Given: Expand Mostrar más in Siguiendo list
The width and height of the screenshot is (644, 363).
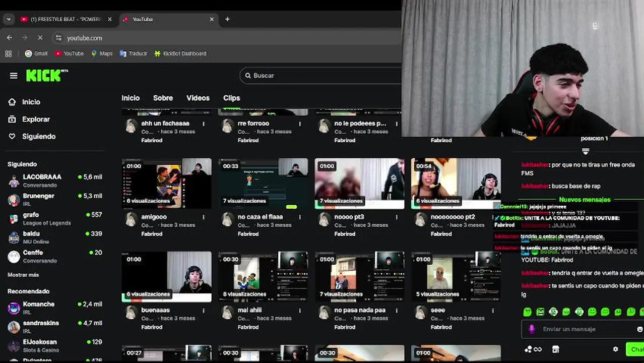Looking at the screenshot, I should [23, 275].
